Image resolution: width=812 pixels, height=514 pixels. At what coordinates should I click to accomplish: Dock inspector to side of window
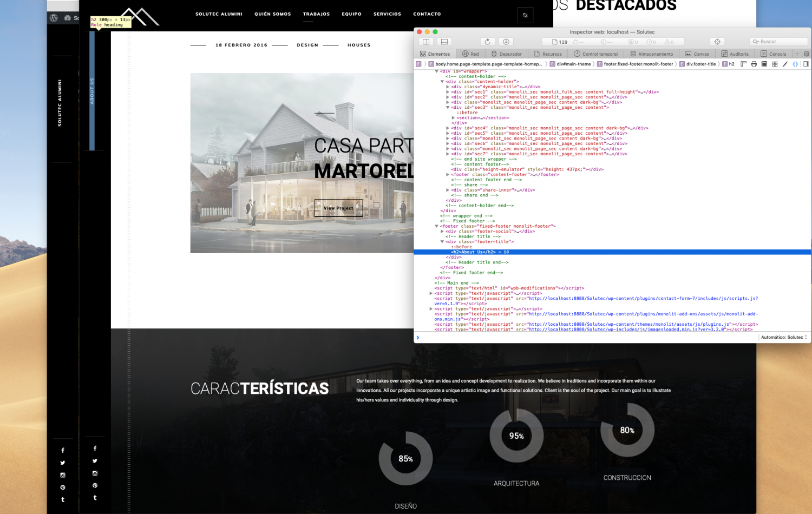click(x=426, y=42)
